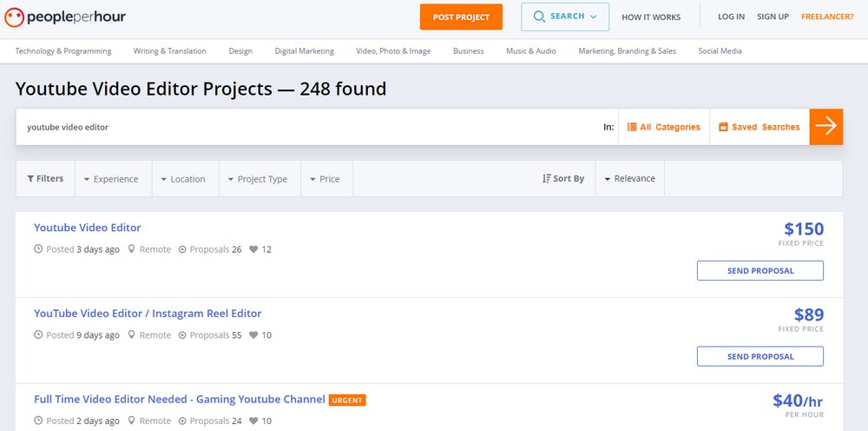This screenshot has width=868, height=431.
Task: Click the URGENT badge
Action: tap(347, 400)
